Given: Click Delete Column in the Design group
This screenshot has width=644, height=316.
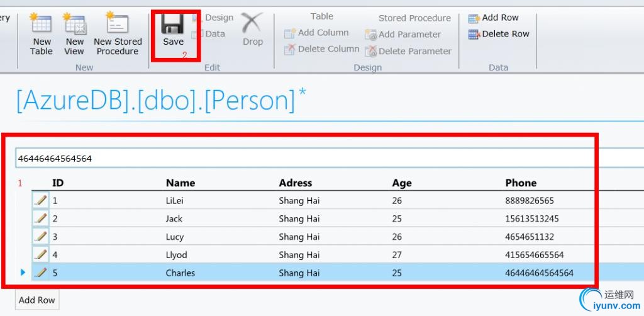Looking at the screenshot, I should (322, 49).
